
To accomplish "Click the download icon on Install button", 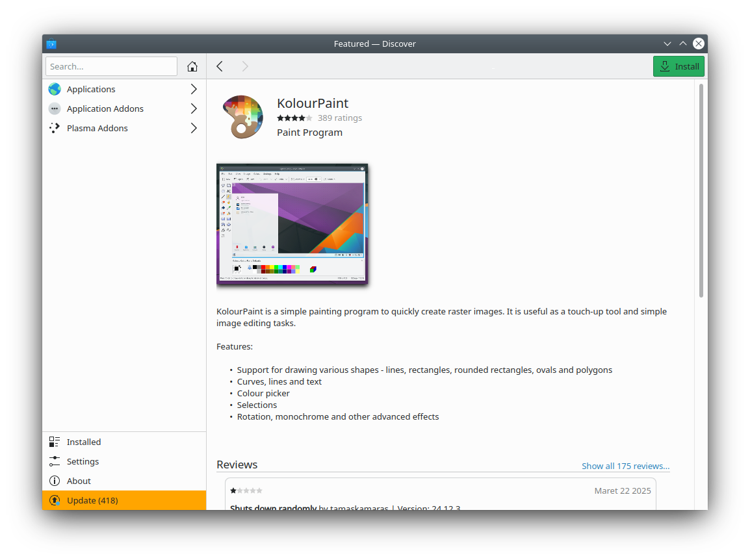I will tap(665, 66).
